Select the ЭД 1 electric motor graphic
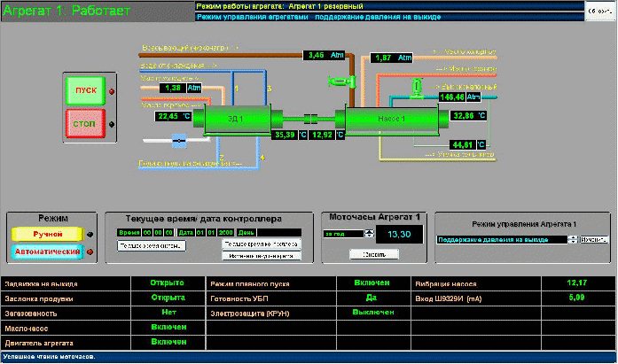This screenshot has width=618, height=364. [x=238, y=119]
